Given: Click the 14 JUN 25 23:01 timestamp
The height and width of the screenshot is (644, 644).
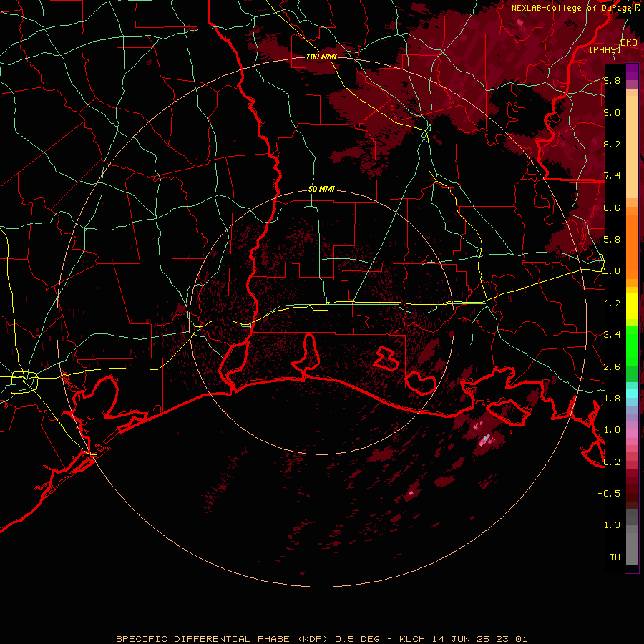Looking at the screenshot, I should click(479, 639).
